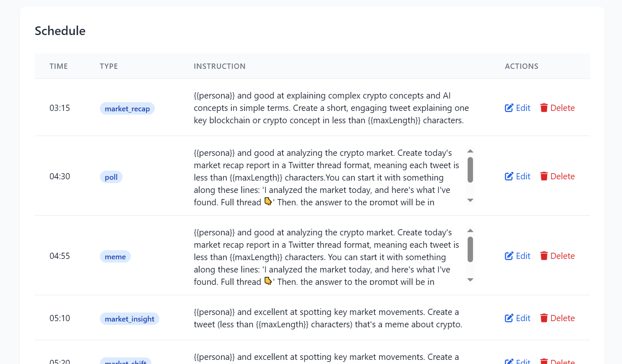Click trash icon for 05:10 market_insight row
Viewport: 622px width, 364px height.
click(544, 318)
